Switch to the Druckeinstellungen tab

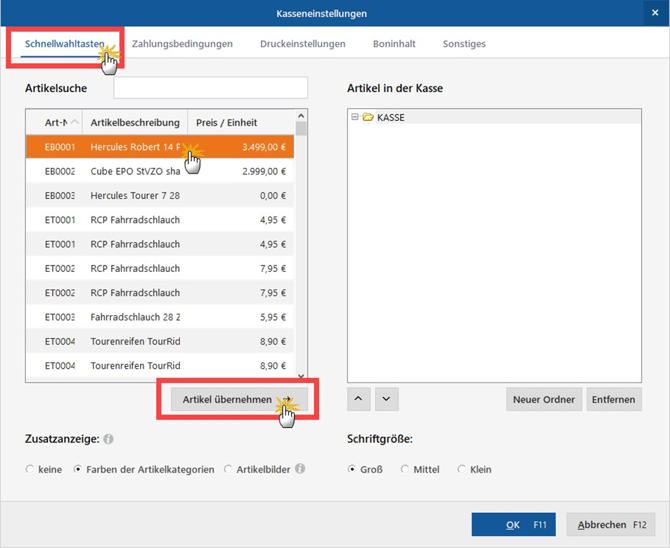pos(302,44)
